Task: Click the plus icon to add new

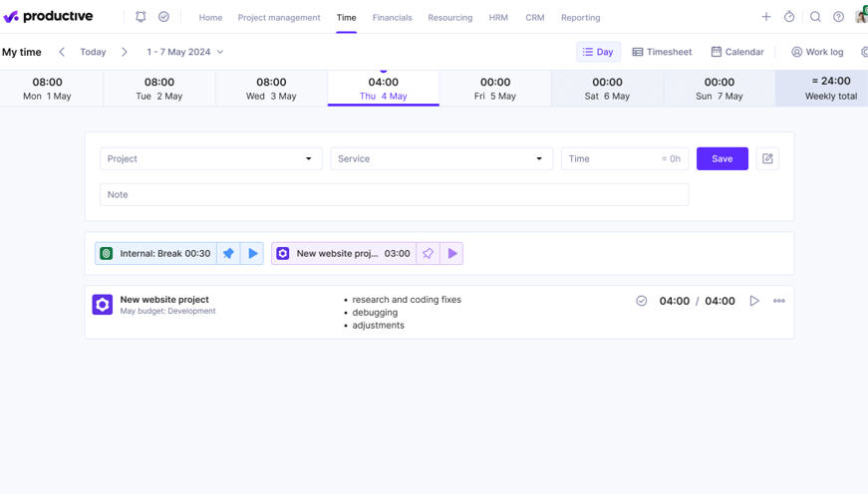Action: point(766,17)
